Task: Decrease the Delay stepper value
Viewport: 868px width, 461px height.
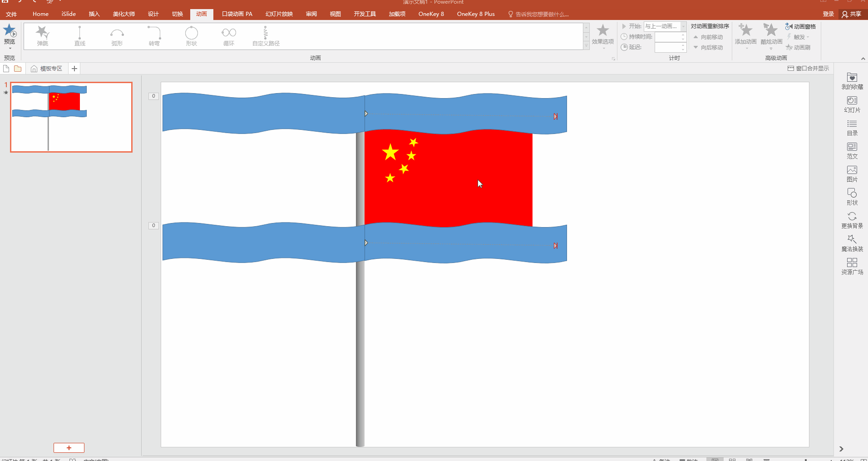Action: (683, 50)
